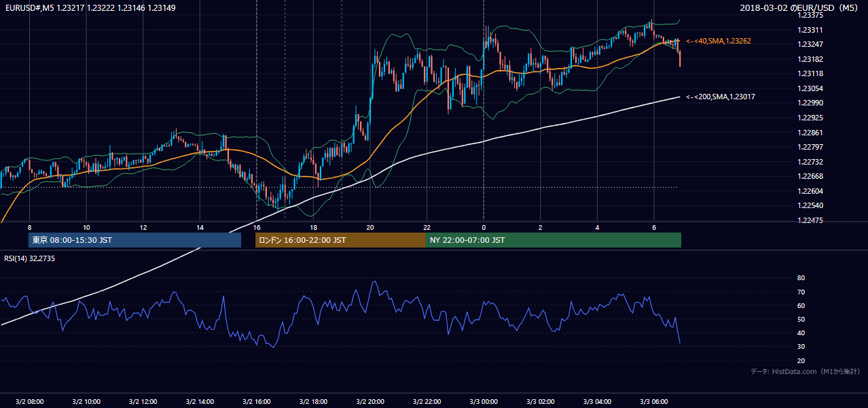This screenshot has height=408, width=868.
Task: Click the NY 22:00-07:00 JST session bar
Action: (554, 240)
